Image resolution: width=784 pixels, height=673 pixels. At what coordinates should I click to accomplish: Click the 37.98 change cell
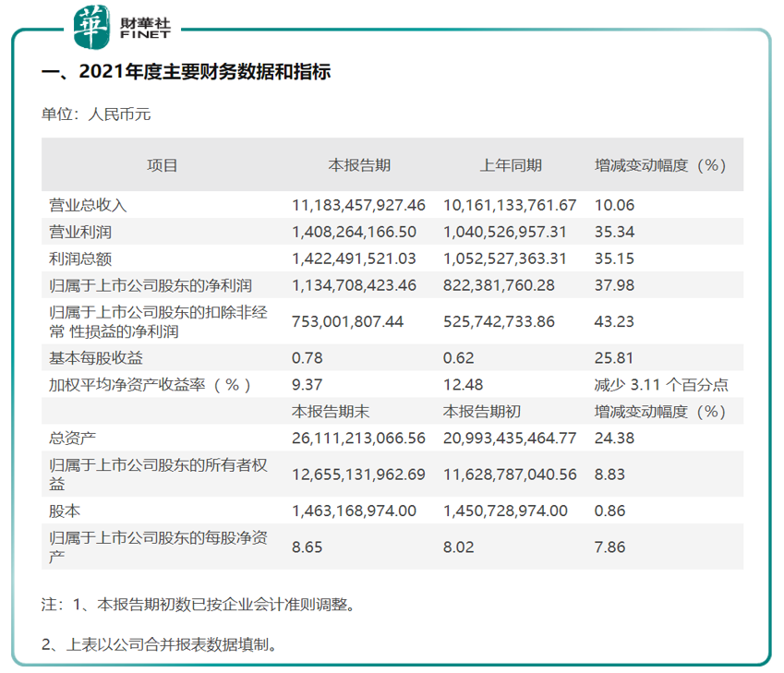click(614, 285)
